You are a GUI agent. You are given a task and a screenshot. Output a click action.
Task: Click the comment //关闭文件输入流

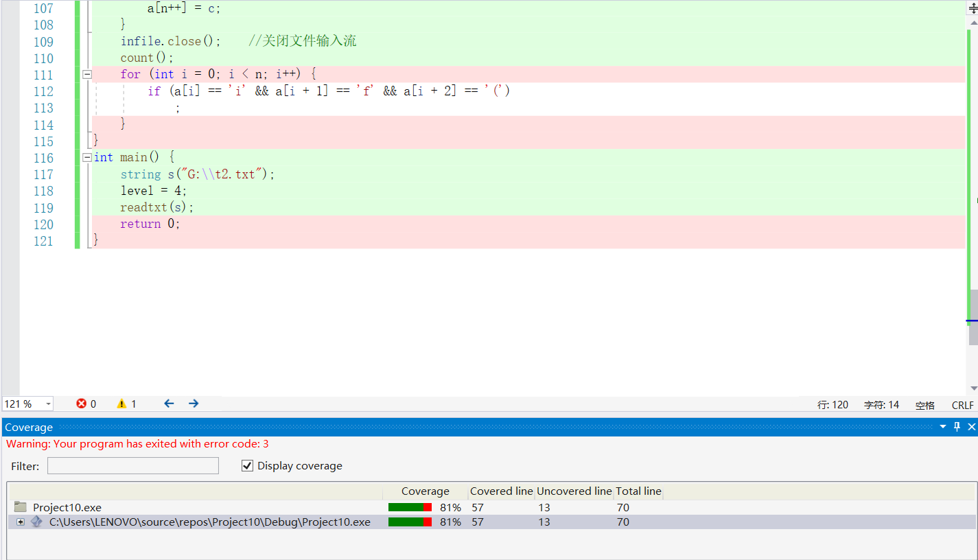[x=302, y=41]
